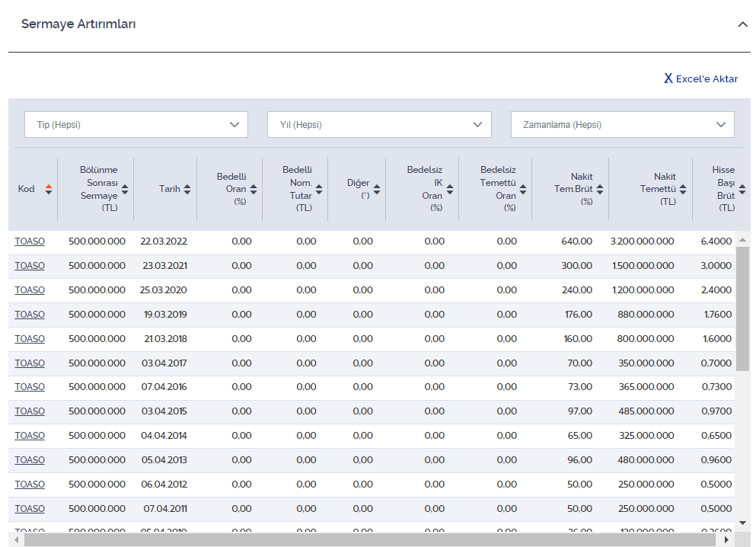Click the Hisse Başı Brüt value 3,0000
This screenshot has width=756, height=547.
(716, 266)
